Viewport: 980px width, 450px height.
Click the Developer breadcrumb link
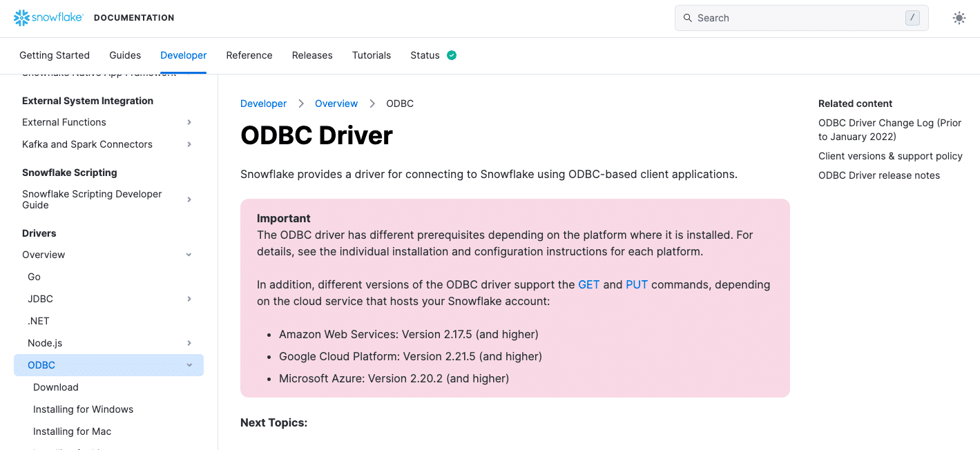(263, 104)
